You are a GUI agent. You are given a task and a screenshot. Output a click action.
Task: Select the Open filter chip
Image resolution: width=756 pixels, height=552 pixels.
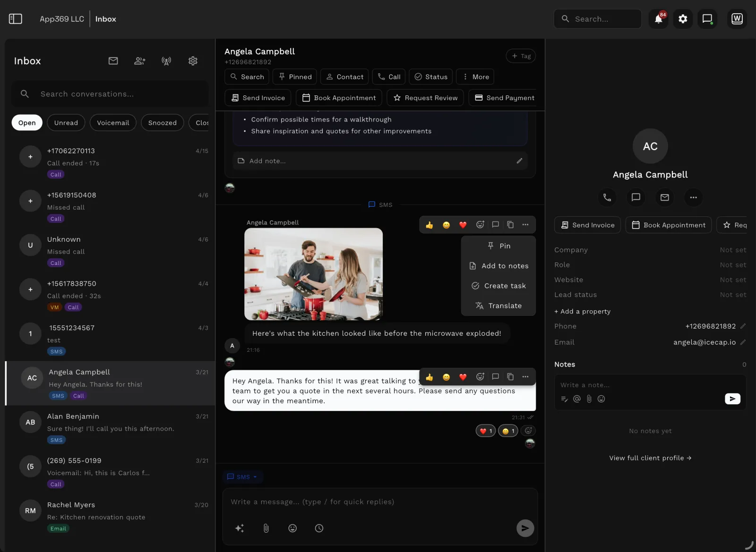(27, 123)
